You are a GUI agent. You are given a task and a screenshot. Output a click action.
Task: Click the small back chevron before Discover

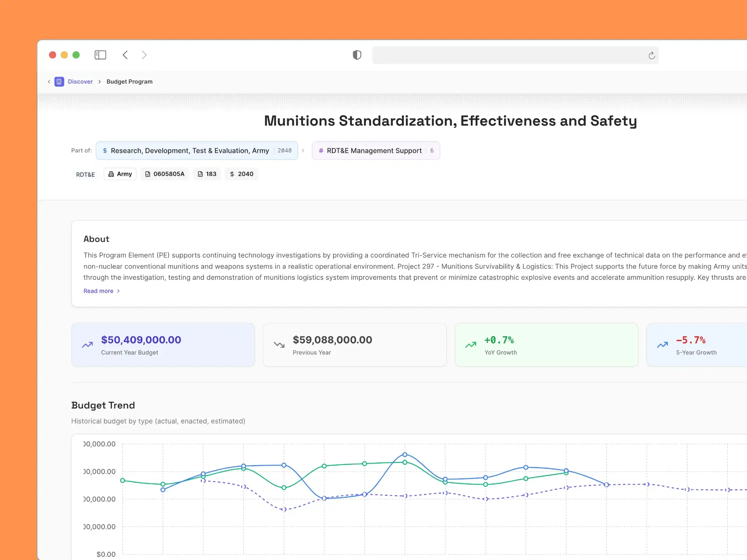click(x=49, y=82)
